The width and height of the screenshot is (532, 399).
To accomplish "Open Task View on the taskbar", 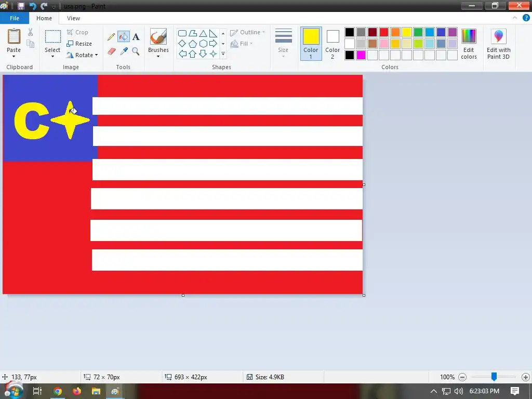I will (37, 391).
